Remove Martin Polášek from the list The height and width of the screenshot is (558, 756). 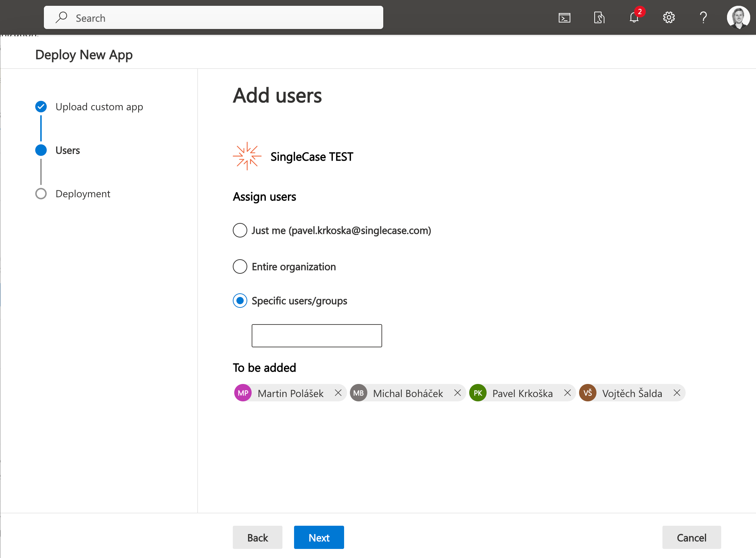tap(338, 393)
